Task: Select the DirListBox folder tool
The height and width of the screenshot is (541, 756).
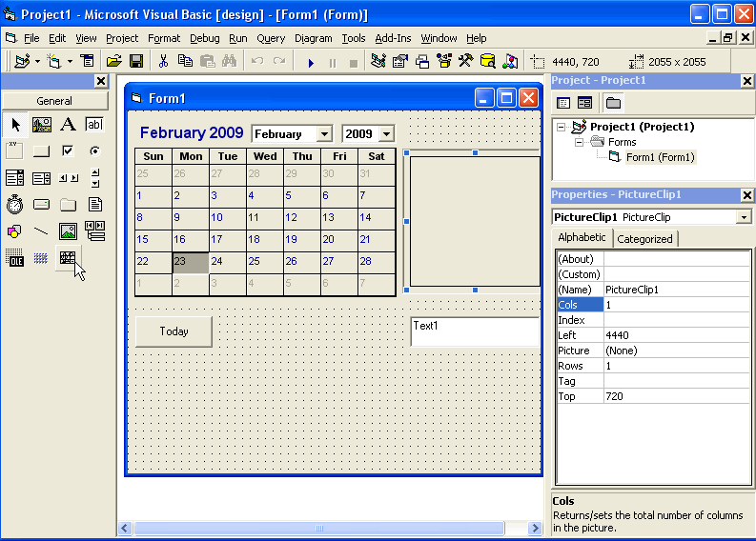Action: pos(68,204)
